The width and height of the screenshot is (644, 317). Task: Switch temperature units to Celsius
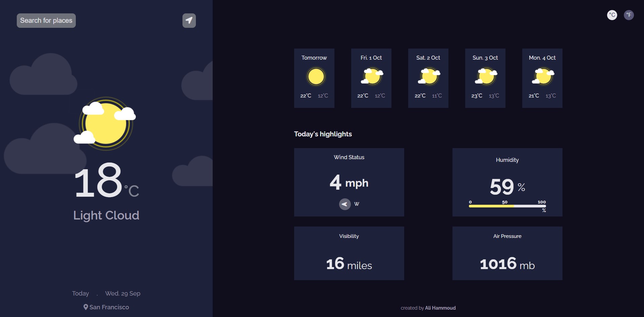[x=612, y=15]
